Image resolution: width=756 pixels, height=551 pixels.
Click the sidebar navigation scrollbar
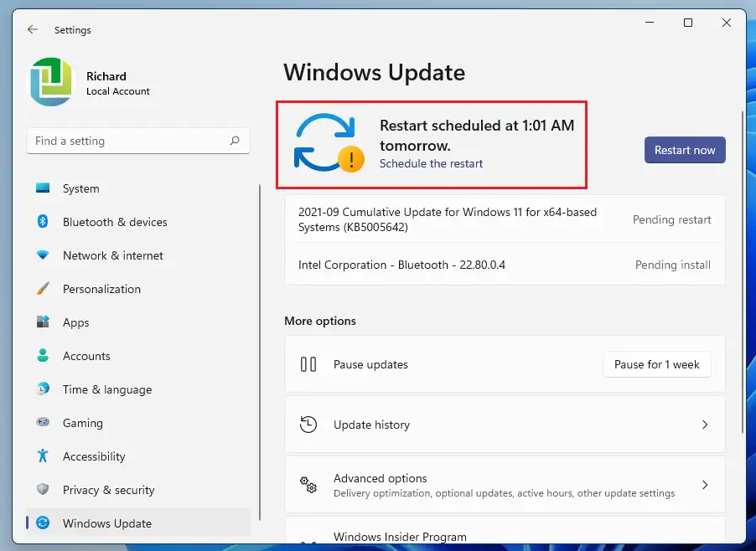(x=260, y=352)
